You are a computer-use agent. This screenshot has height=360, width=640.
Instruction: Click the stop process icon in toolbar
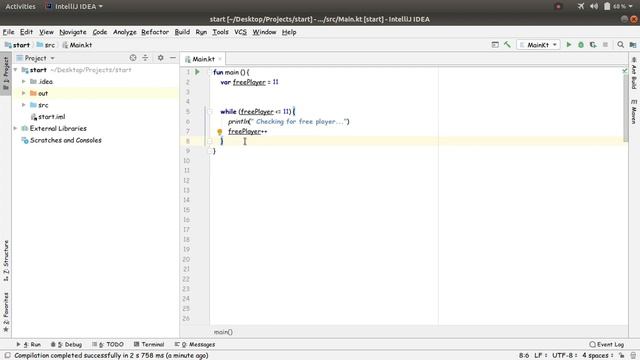(x=605, y=45)
